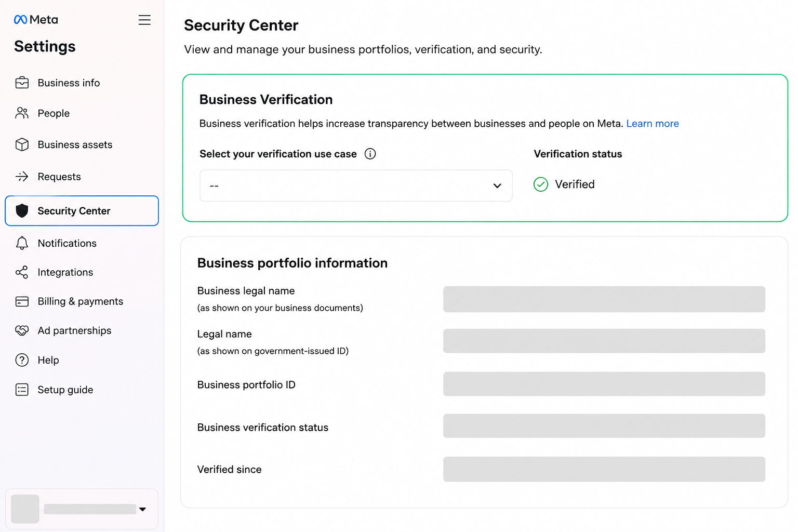Click 'Select your verification use case' label

pyautogui.click(x=278, y=154)
